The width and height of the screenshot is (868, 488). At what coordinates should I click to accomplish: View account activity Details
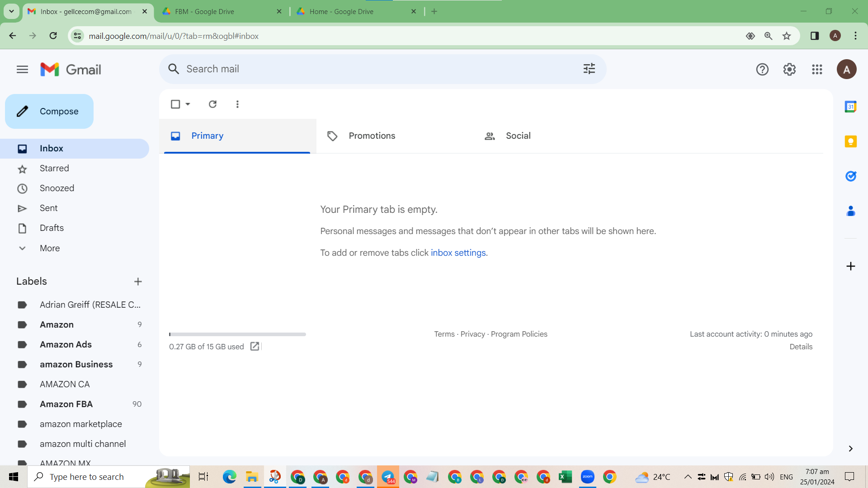(801, 347)
